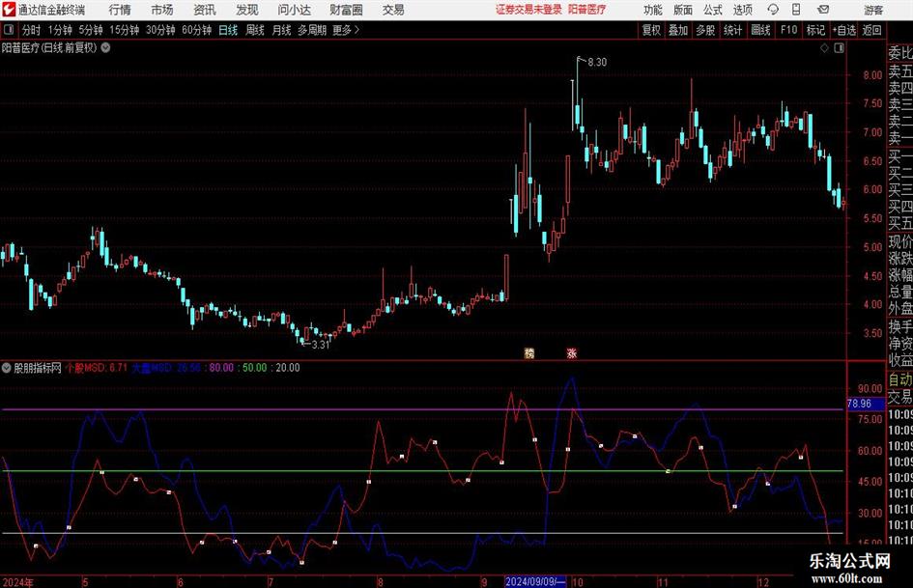Click the 通达信金融终端 logo icon
Image resolution: width=913 pixels, height=588 pixels.
(9, 10)
